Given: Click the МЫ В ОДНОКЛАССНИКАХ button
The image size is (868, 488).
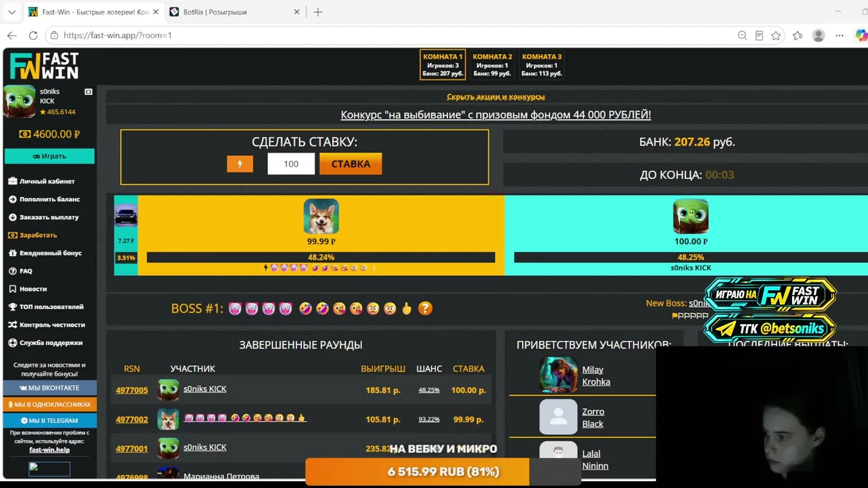Looking at the screenshot, I should coord(50,404).
